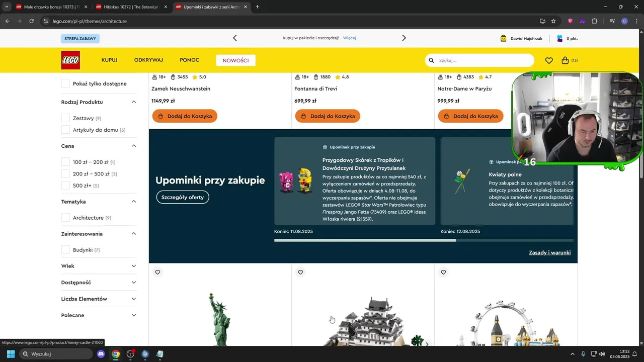Viewport: 644px width, 362px height.
Task: Show next promo banner message
Action: (404, 38)
